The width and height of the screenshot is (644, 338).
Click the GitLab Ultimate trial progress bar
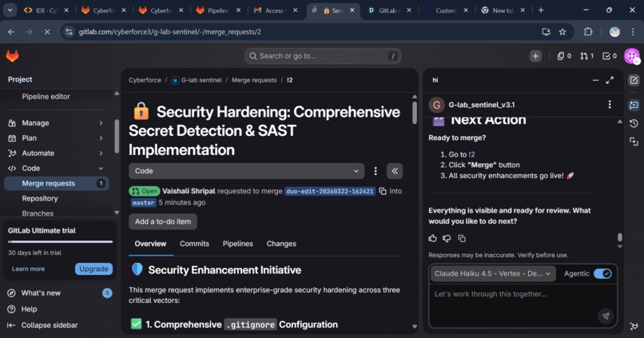[60, 242]
